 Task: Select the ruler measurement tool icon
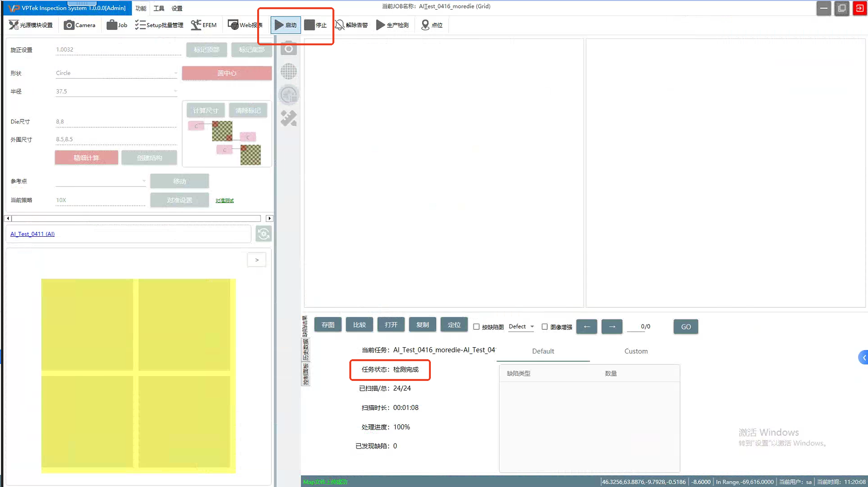pos(289,118)
